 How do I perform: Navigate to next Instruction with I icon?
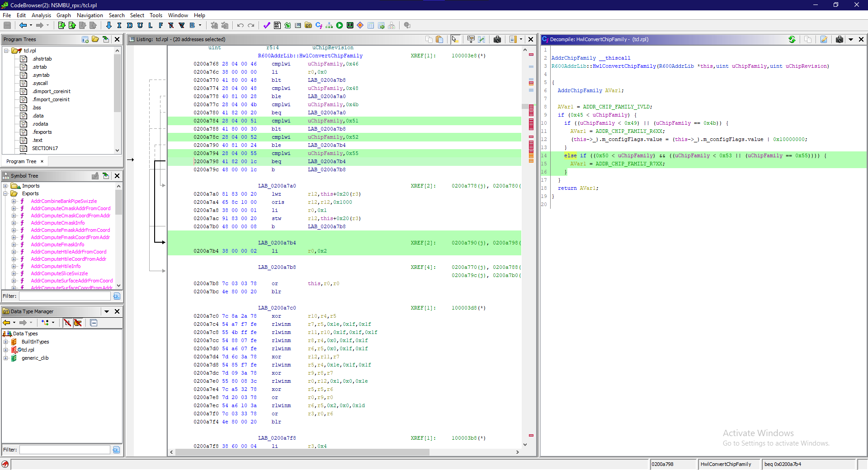tap(119, 26)
